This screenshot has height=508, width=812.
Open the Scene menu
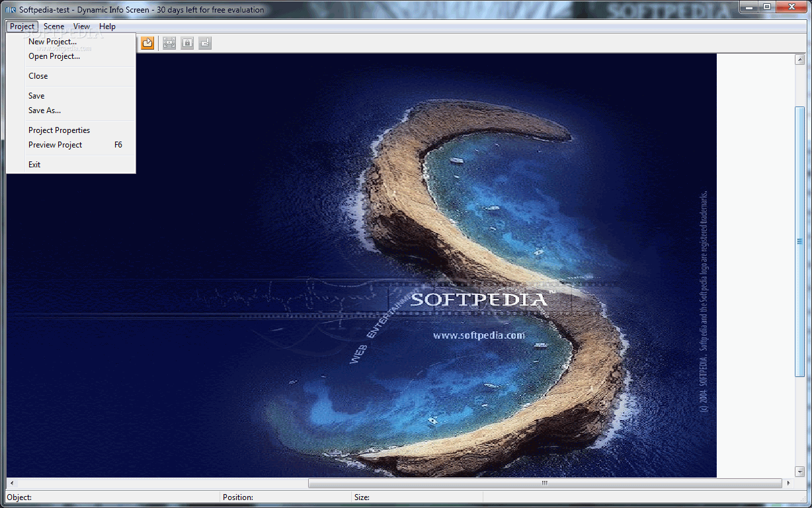pyautogui.click(x=54, y=26)
